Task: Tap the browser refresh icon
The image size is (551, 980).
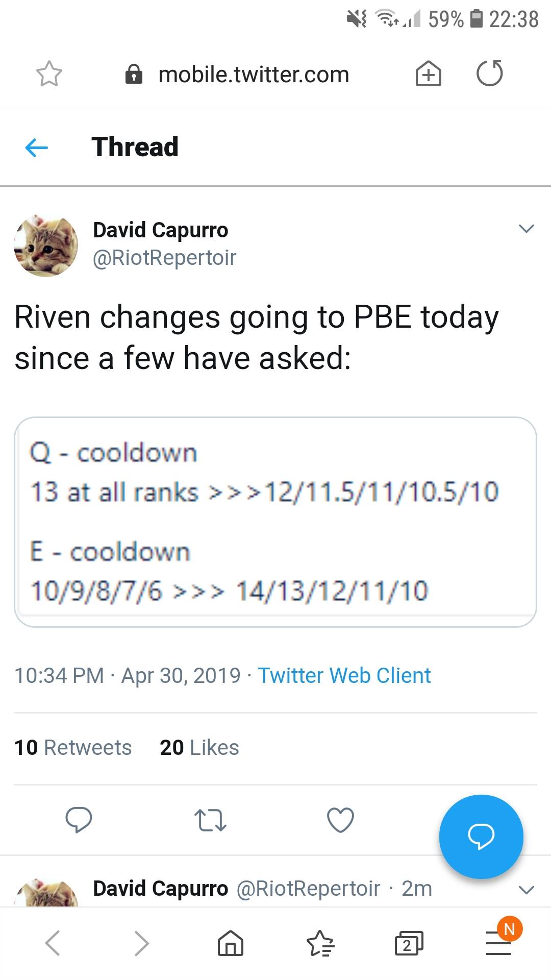Action: tap(489, 74)
